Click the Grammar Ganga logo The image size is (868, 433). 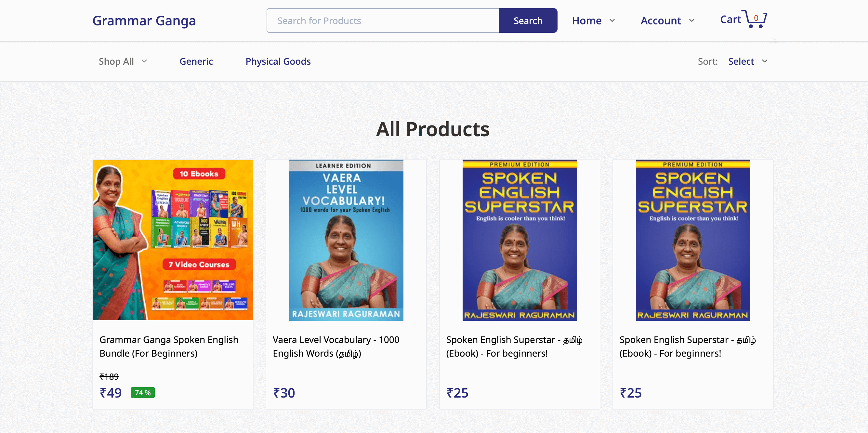coord(144,20)
